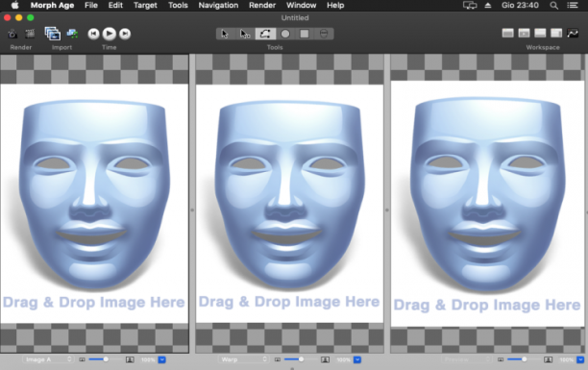Open the Target menu
Image resolution: width=588 pixels, height=370 pixels.
coord(145,5)
